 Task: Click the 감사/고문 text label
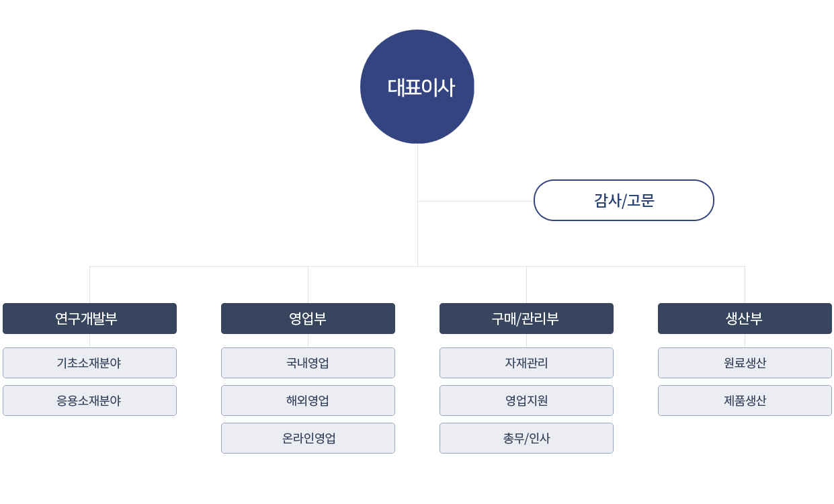click(624, 200)
